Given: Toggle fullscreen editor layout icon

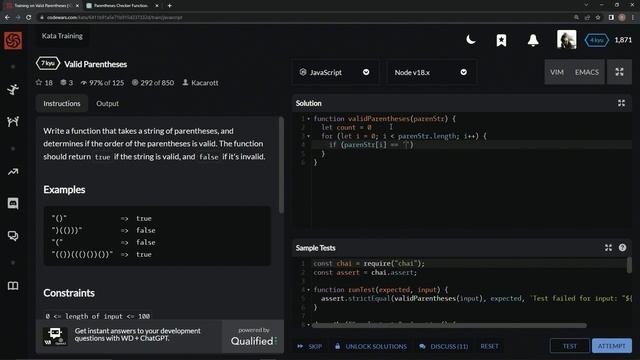Looking at the screenshot, I should click(619, 72).
